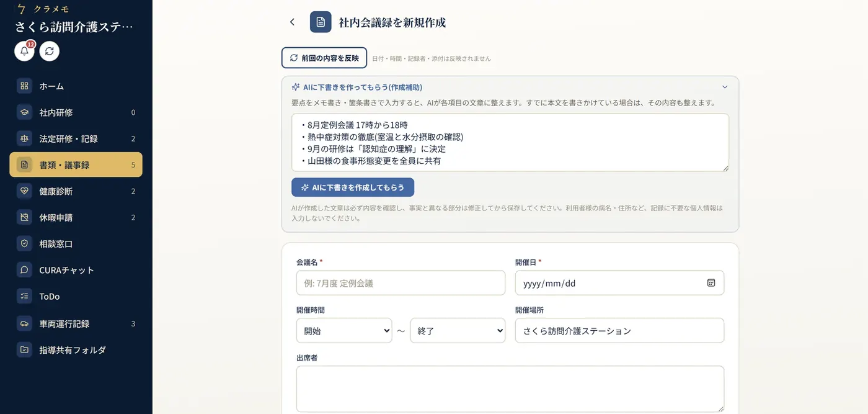Viewport: 868px width, 414px height.
Task: Click the さくら訪問介護ステ… station name
Action: pos(74,27)
